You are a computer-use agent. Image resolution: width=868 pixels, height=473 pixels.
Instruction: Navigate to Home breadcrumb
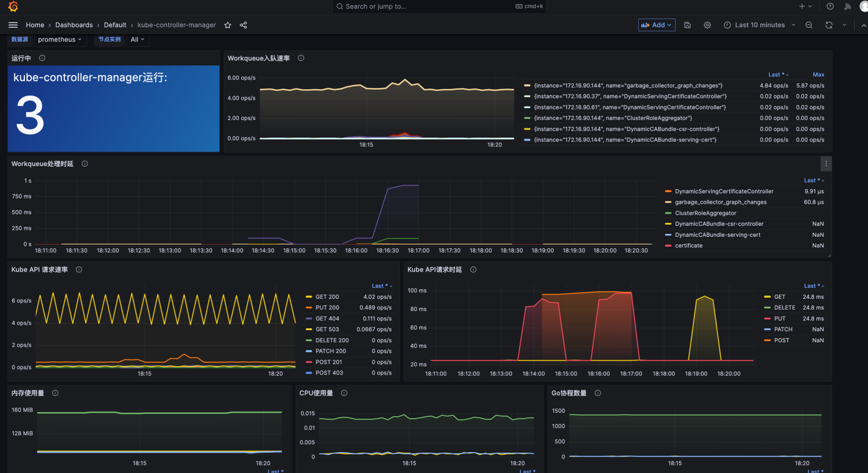[35, 25]
